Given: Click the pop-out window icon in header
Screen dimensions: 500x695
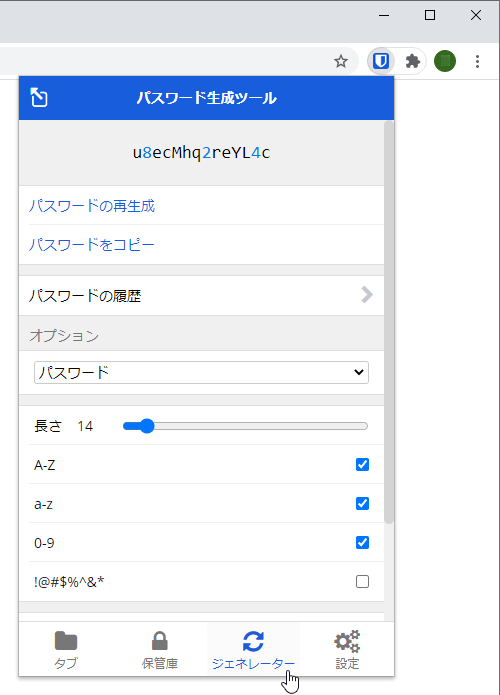Looking at the screenshot, I should coord(39,98).
